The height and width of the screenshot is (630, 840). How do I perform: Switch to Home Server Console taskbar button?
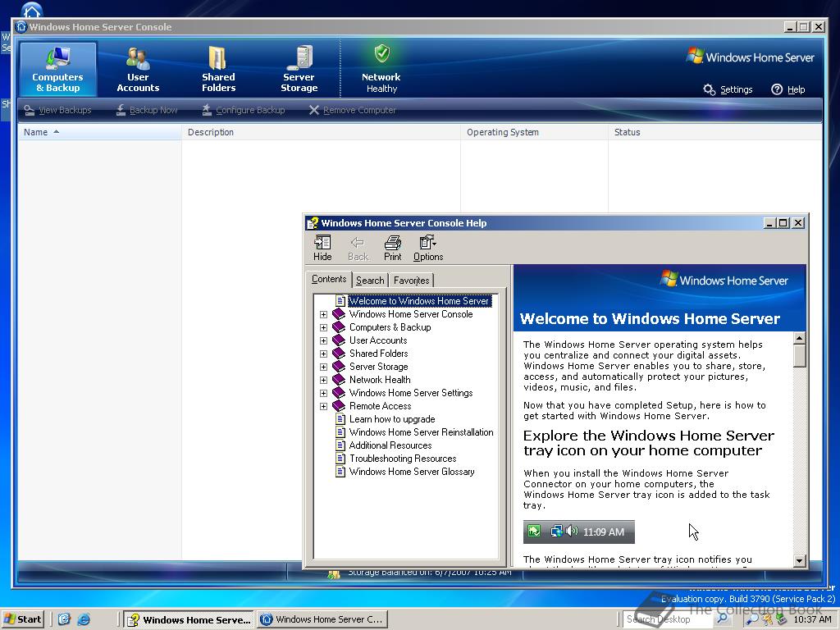(x=322, y=620)
